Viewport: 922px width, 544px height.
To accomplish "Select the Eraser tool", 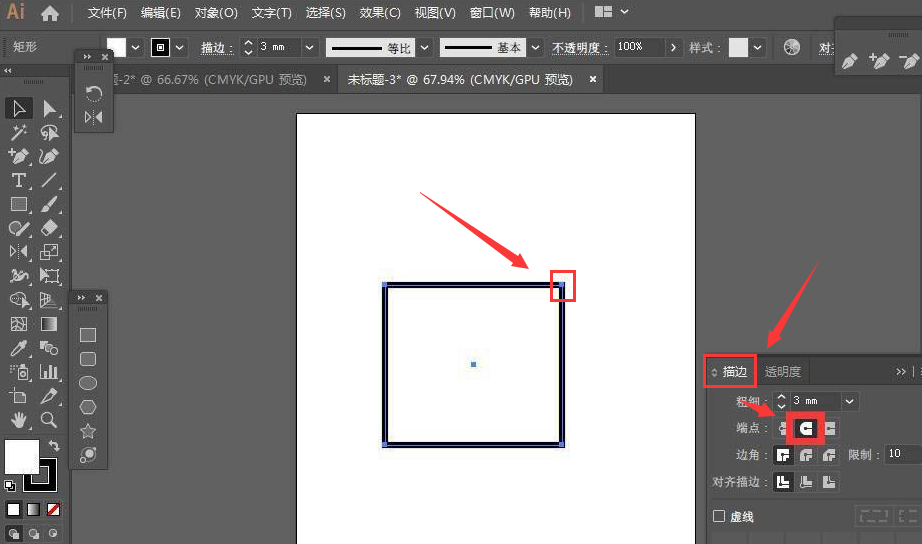I will coord(49,228).
